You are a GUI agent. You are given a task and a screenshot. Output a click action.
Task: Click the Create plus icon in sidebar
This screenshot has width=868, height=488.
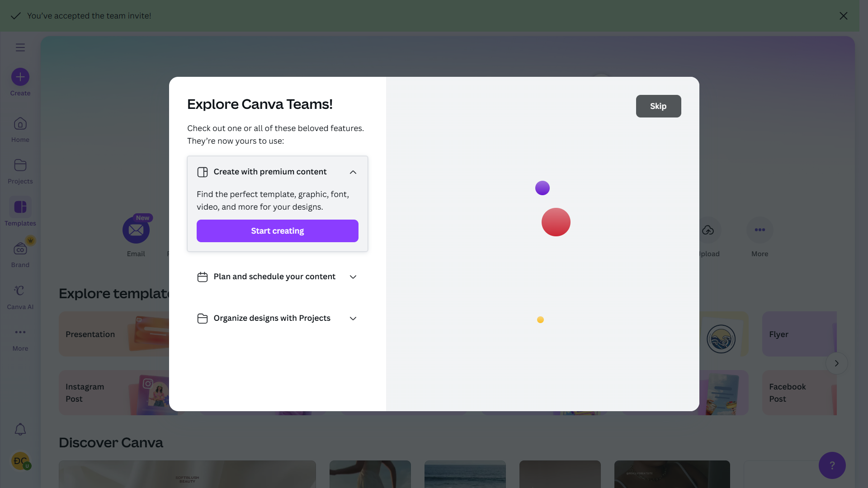click(x=20, y=77)
